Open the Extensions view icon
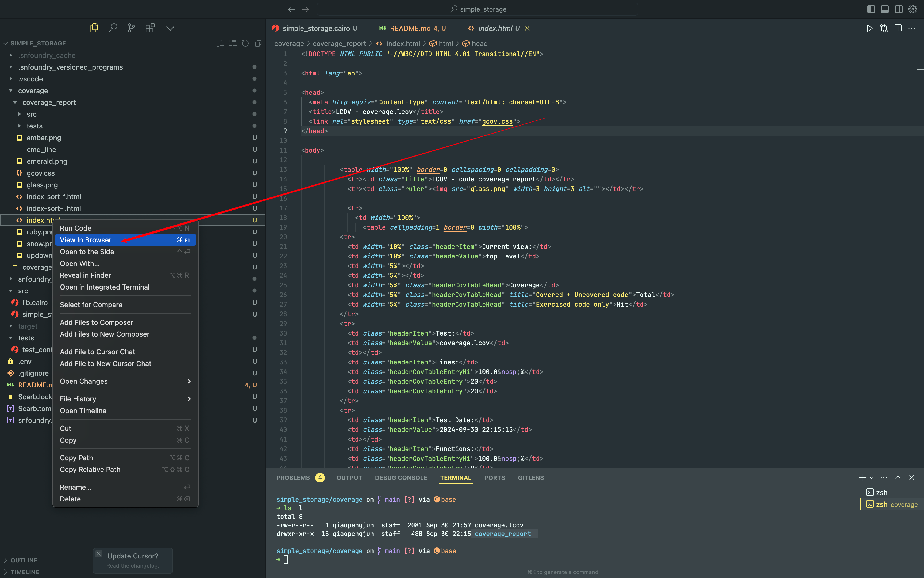This screenshot has height=578, width=924. tap(150, 28)
